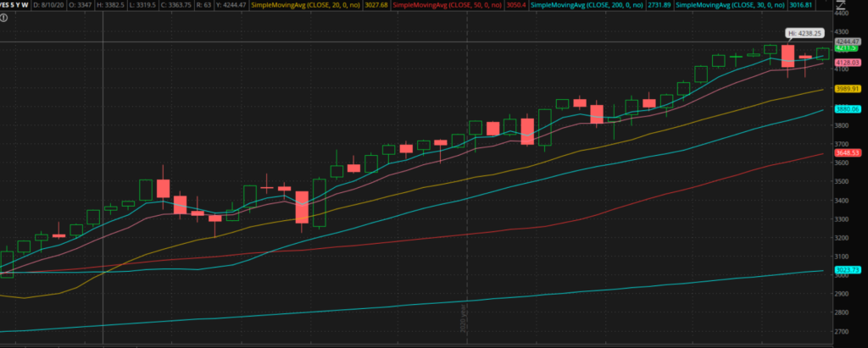Click the cyan 3023.73 axis tag

(x=847, y=270)
